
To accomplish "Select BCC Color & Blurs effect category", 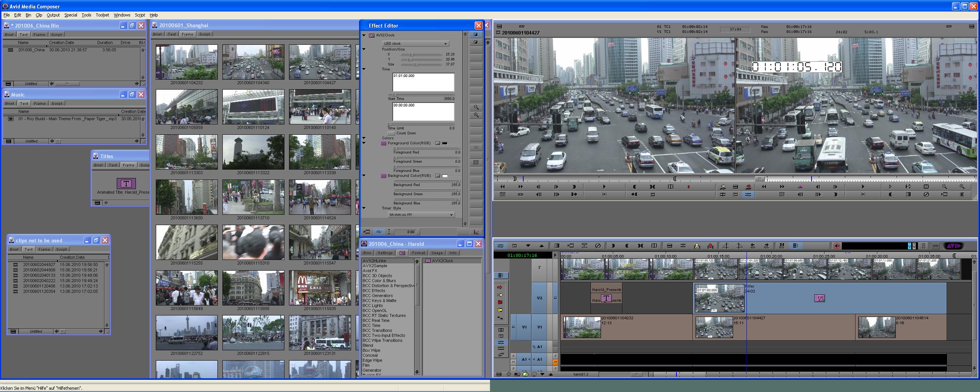I will coord(379,281).
